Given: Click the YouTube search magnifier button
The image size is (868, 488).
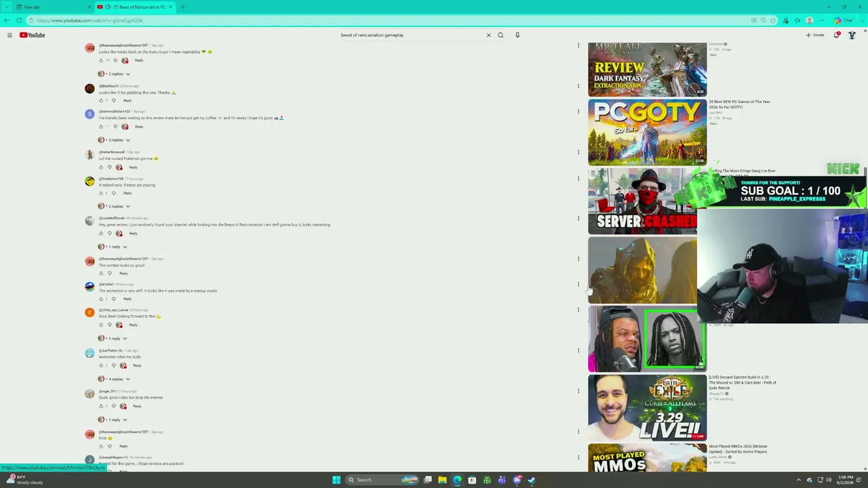Looking at the screenshot, I should 500,35.
